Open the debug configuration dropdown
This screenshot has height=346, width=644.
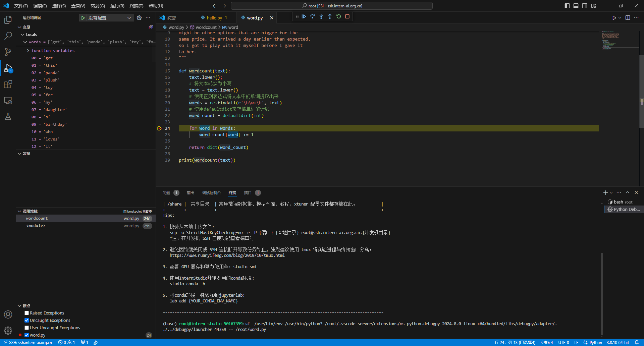pyautogui.click(x=110, y=18)
